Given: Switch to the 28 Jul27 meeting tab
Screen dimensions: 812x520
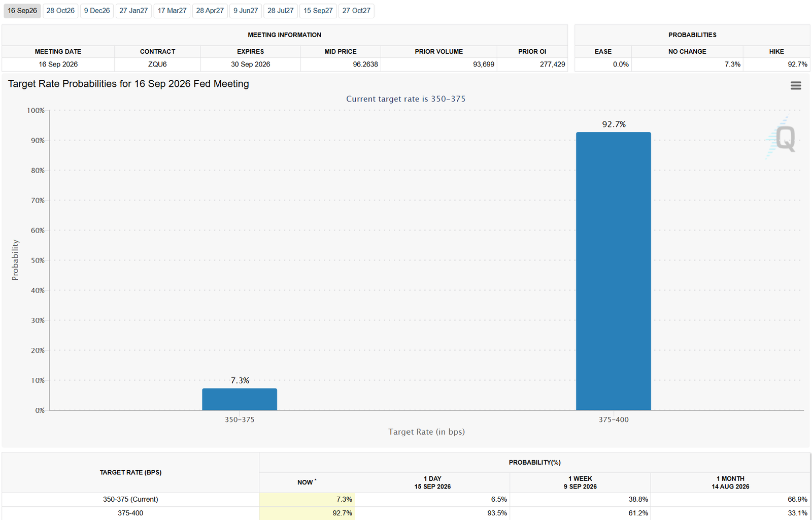Looking at the screenshot, I should tap(281, 11).
